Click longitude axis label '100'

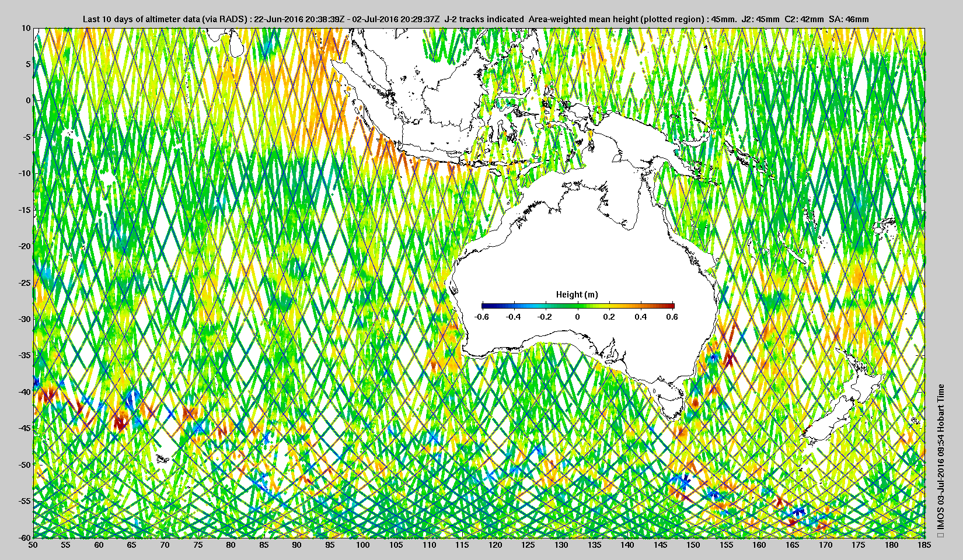pyautogui.click(x=363, y=545)
